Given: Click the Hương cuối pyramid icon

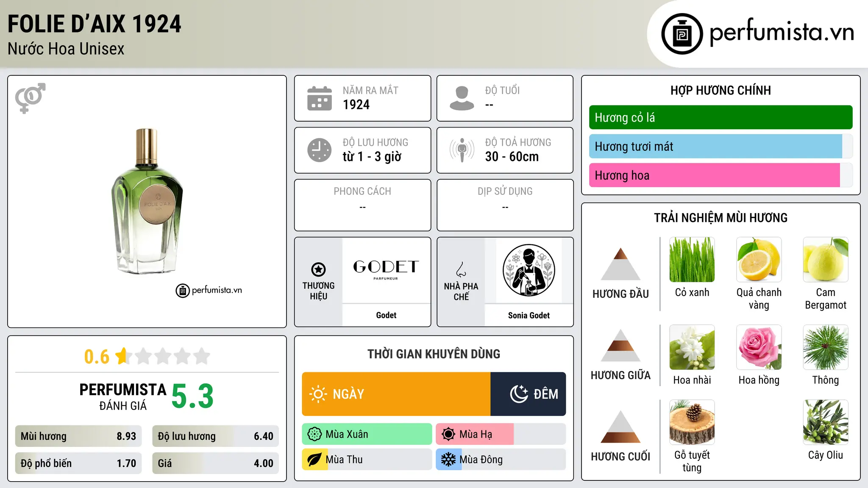Looking at the screenshot, I should tap(620, 427).
